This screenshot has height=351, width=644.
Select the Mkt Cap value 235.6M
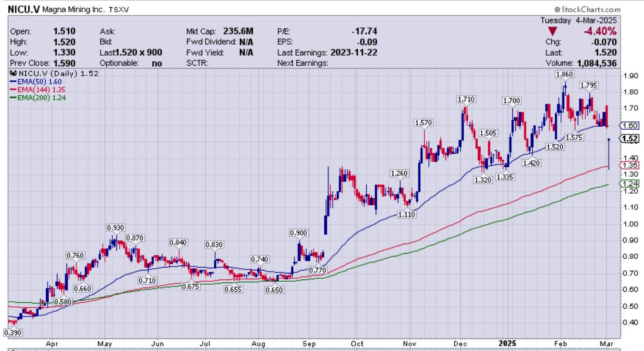pos(238,31)
